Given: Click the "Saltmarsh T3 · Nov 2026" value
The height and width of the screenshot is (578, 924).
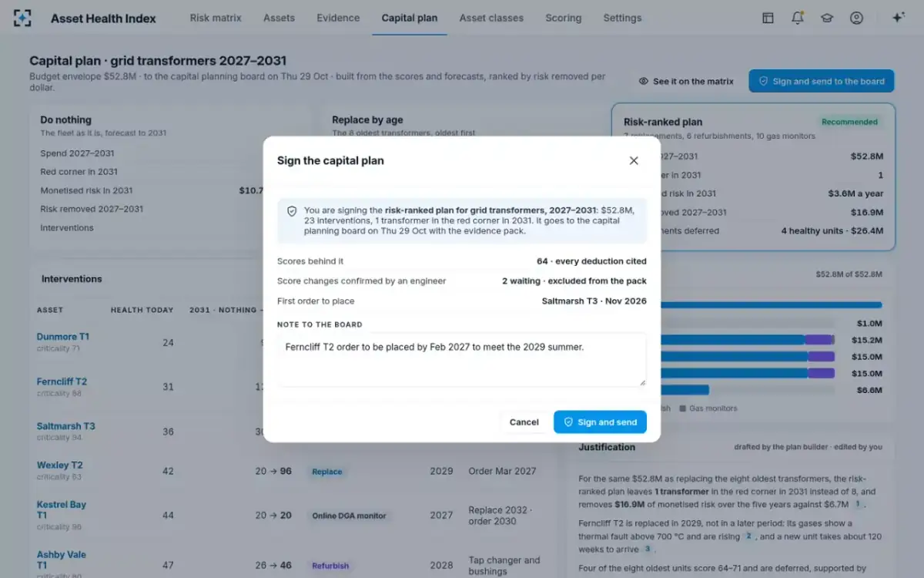Looking at the screenshot, I should [594, 301].
